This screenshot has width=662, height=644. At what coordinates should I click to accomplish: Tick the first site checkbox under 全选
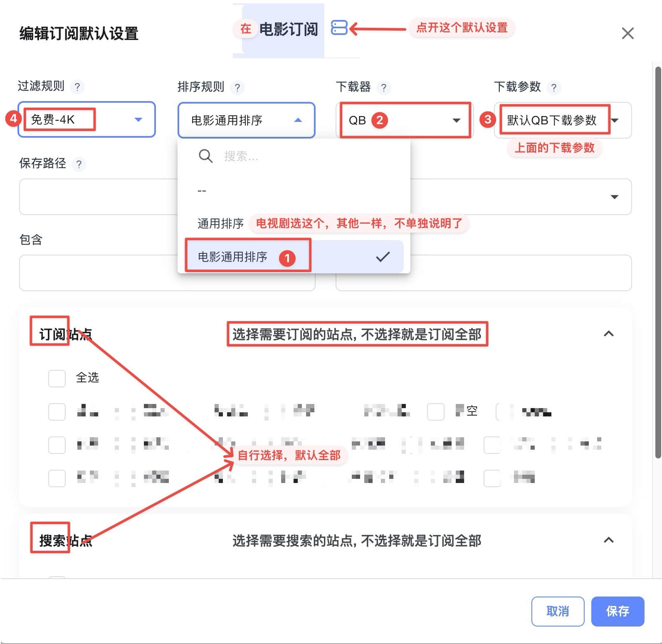click(x=57, y=412)
